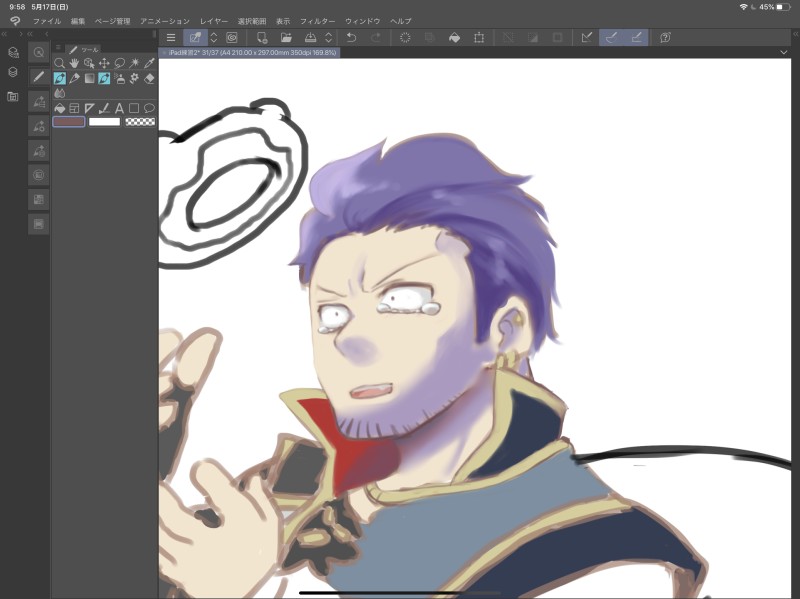
Task: Select highlighted Brush tool beside Airbrush
Action: [104, 79]
